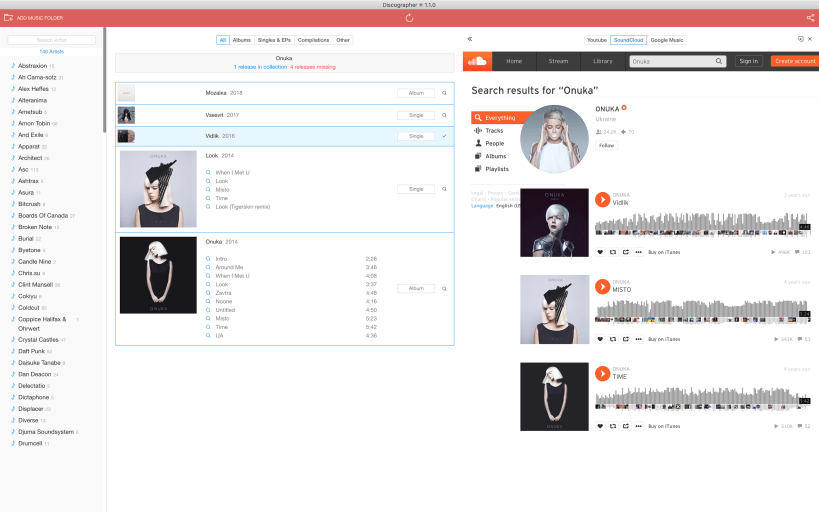
Task: Open the panel in external browser icon
Action: [801, 39]
